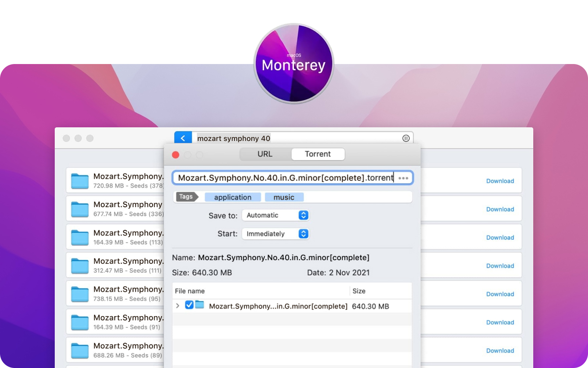Download the 164.39 MB Seeds (91) torrent

500,322
